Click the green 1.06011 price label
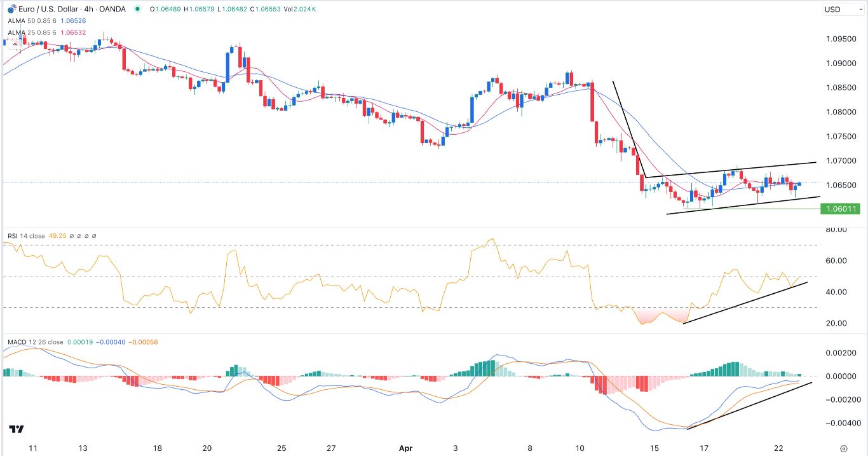This screenshot has width=868, height=456. [840, 208]
